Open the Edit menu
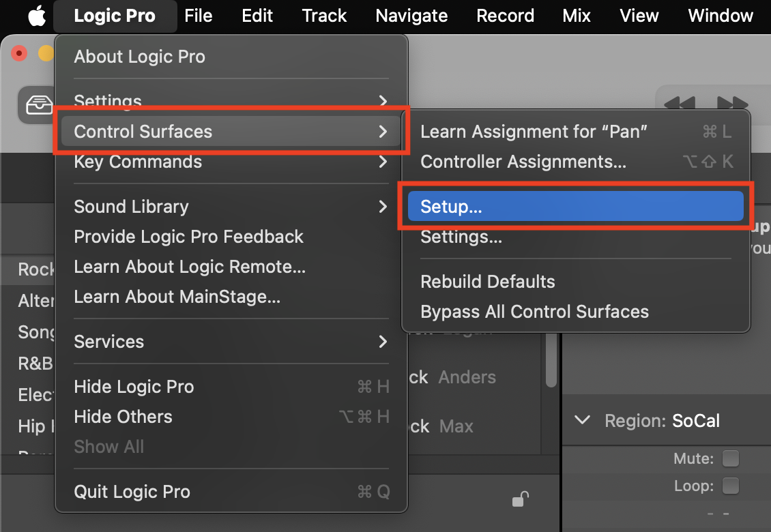The height and width of the screenshot is (532, 771). [257, 16]
